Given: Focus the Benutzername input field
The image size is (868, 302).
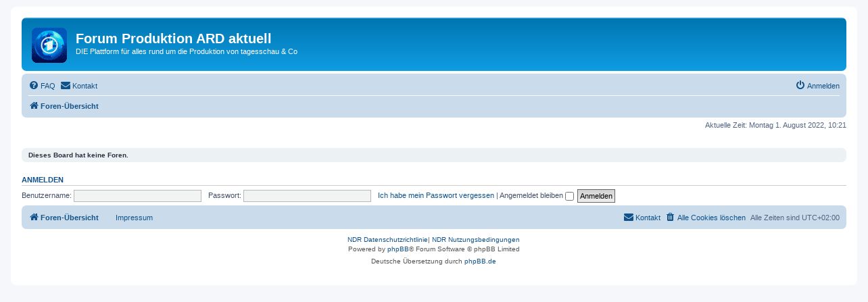Looking at the screenshot, I should point(137,196).
